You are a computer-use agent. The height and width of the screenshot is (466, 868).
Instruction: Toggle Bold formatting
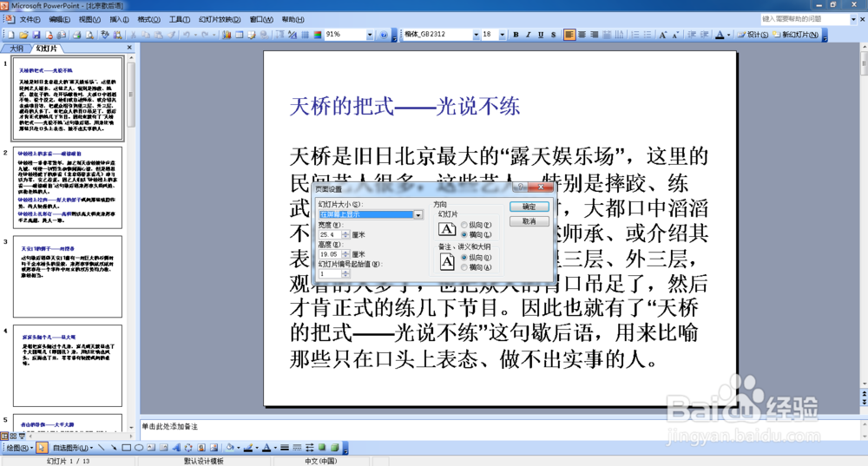[516, 35]
